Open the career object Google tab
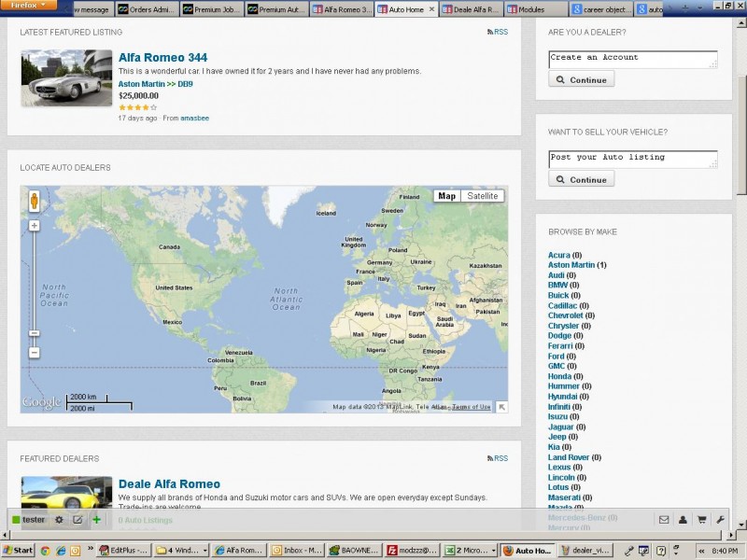This screenshot has width=747, height=560. 600,9
